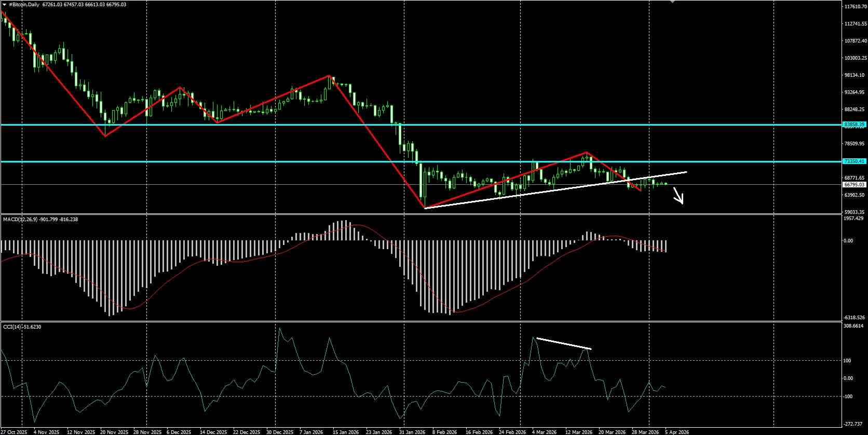Image resolution: width=868 pixels, height=435 pixels.
Task: Click the open price value 67261.03
Action: tap(52, 5)
